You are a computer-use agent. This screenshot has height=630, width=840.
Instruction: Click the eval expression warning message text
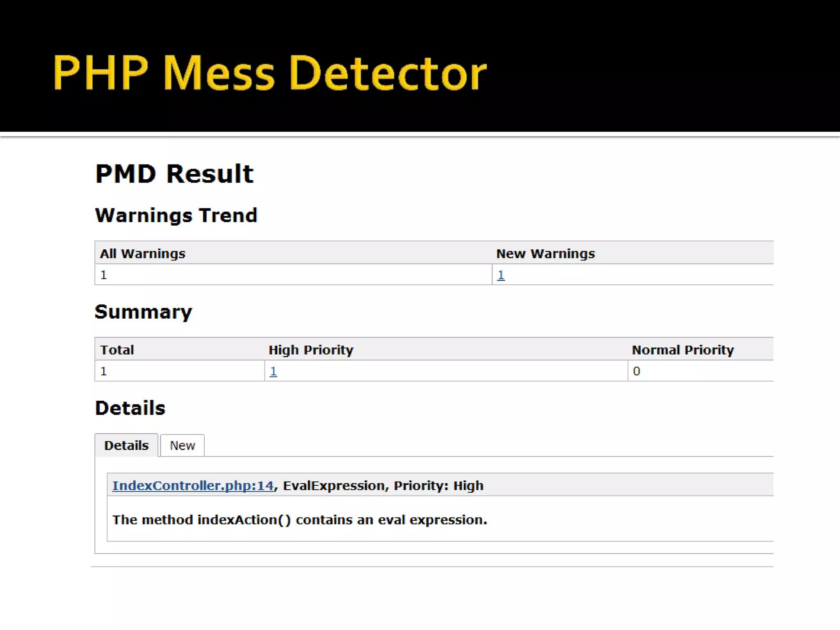click(299, 520)
